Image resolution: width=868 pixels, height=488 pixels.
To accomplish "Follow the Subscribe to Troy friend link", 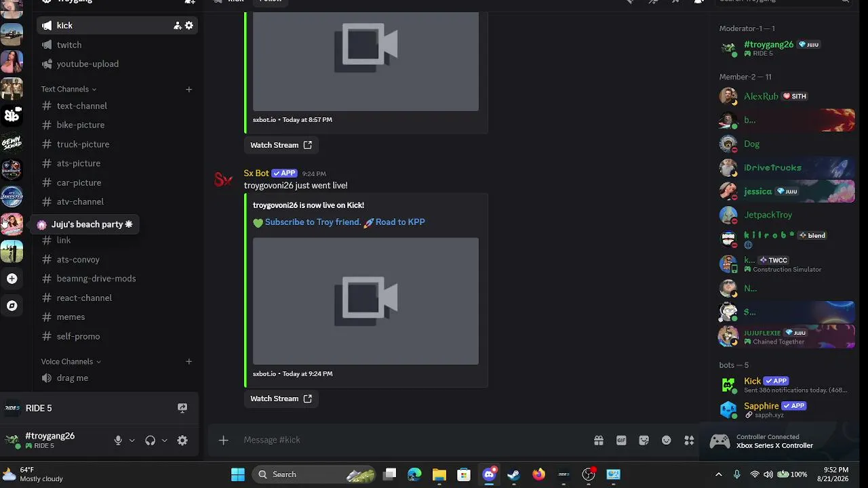I will point(313,222).
